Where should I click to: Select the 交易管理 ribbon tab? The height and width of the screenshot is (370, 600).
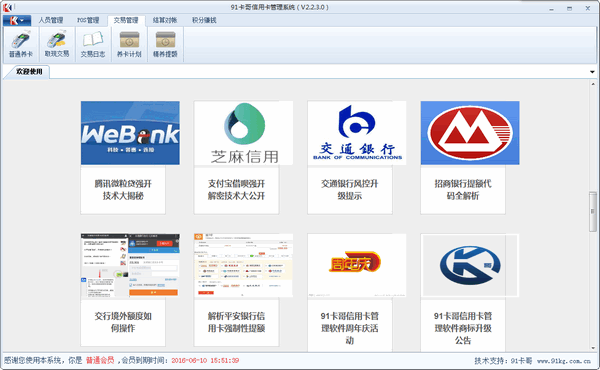(x=126, y=20)
